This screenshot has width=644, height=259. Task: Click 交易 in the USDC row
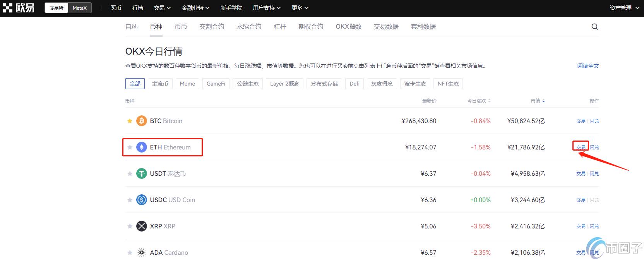pos(581,200)
